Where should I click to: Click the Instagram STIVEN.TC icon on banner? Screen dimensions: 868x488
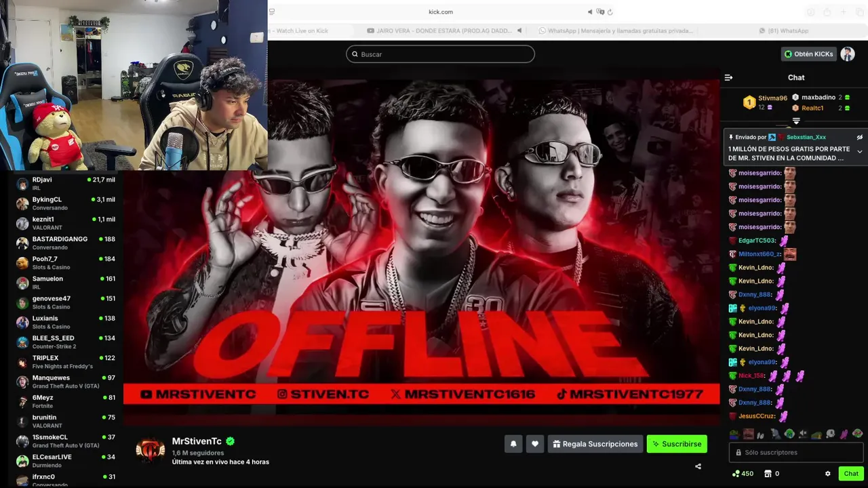pyautogui.click(x=282, y=394)
